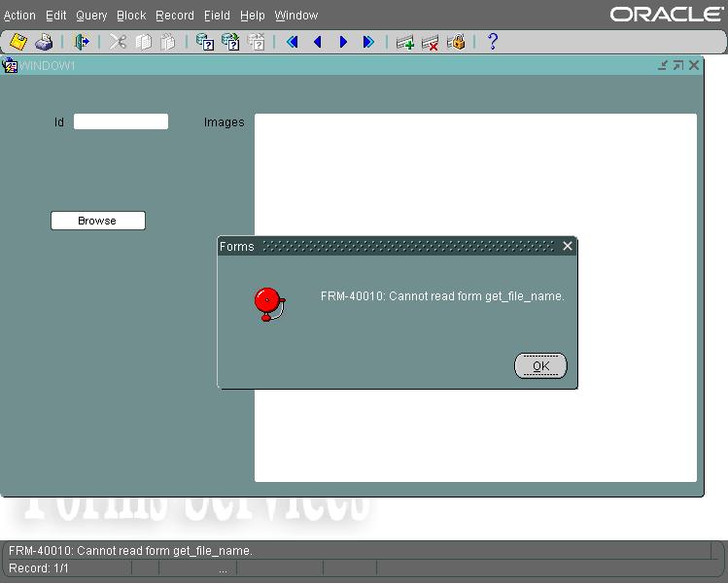The height and width of the screenshot is (584, 728).
Task: Click into the Id text field
Action: 121,121
